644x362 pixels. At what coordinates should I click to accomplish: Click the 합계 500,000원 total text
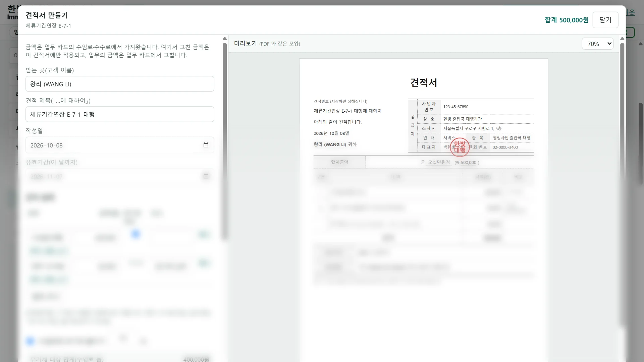pyautogui.click(x=567, y=20)
